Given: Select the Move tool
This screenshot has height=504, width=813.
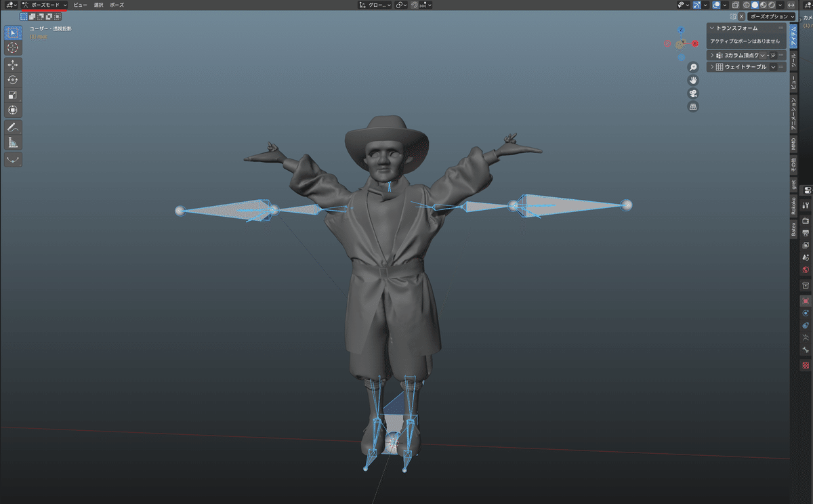Looking at the screenshot, I should [x=13, y=65].
